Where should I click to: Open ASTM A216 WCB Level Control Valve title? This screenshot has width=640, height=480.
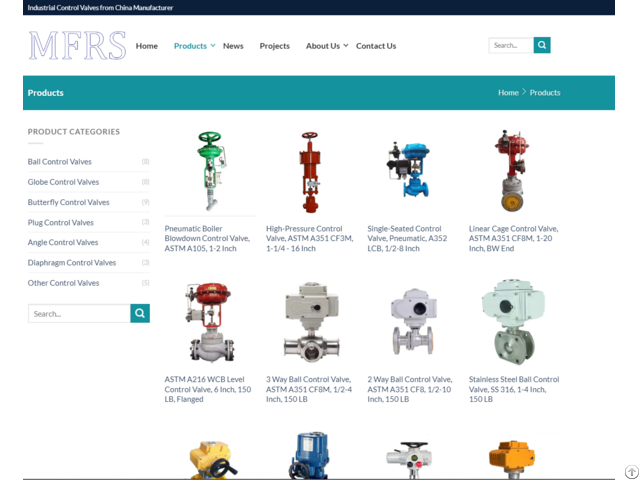click(x=208, y=389)
